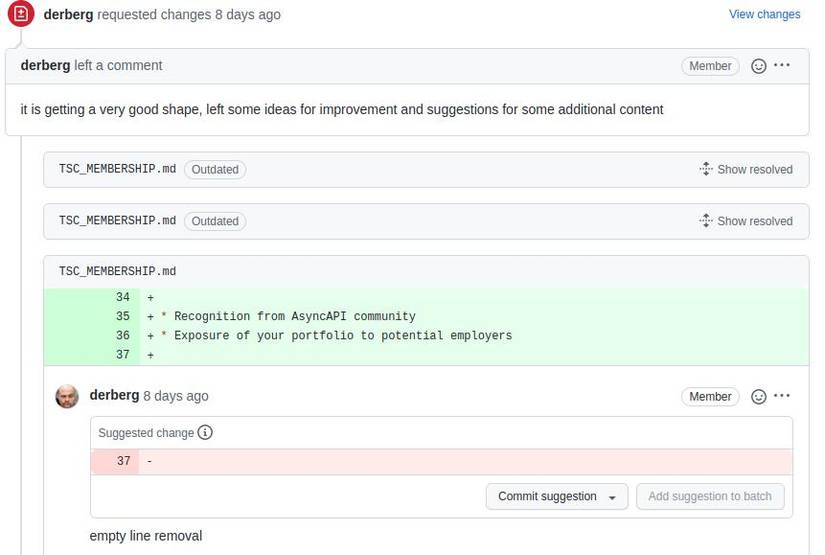
Task: Add emoji reaction to derberg's suggestion comment
Action: point(759,397)
